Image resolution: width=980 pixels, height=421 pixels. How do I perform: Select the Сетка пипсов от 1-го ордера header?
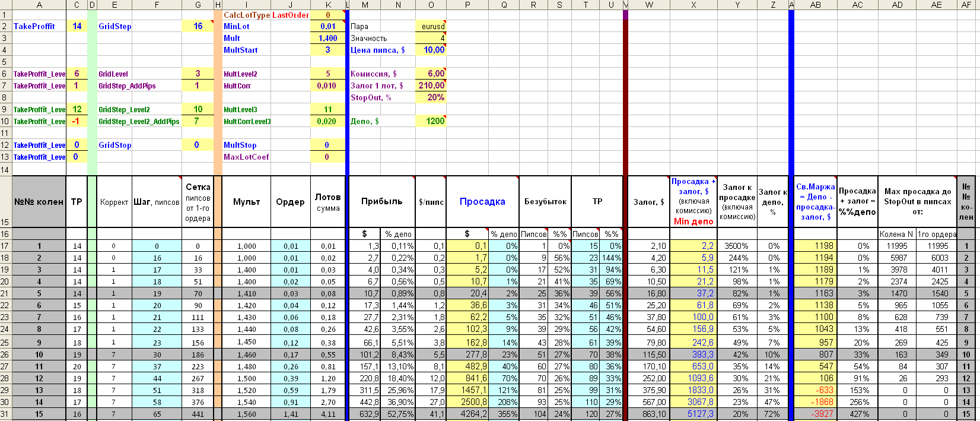198,202
